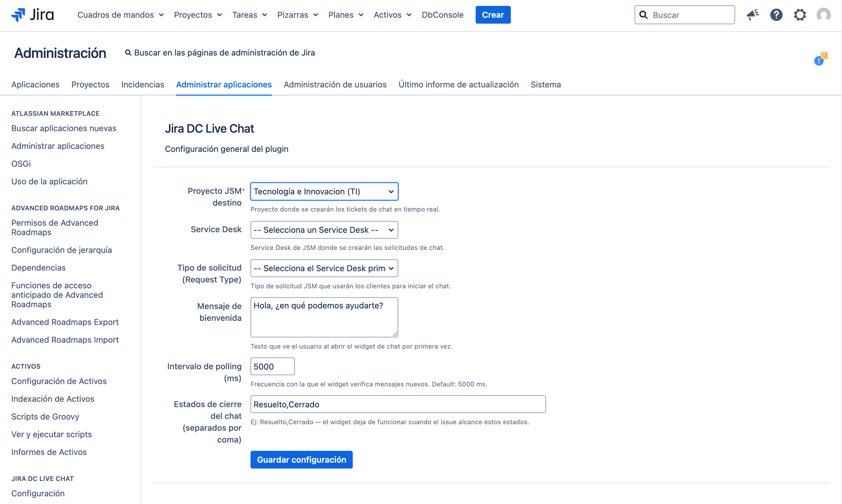Click Estados de cierre del chat field
Screen dimensions: 842x504
coord(398,404)
